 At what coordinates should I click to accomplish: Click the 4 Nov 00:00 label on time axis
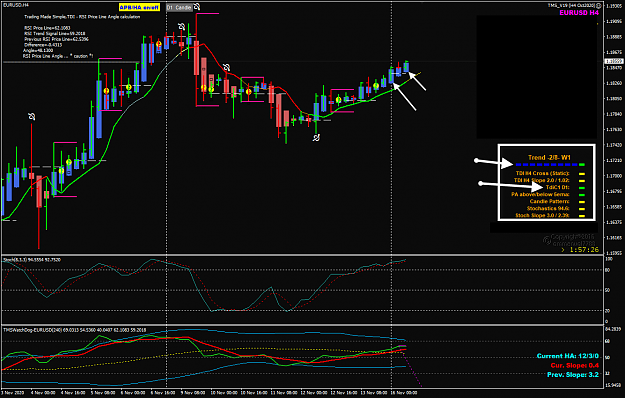click(x=43, y=393)
